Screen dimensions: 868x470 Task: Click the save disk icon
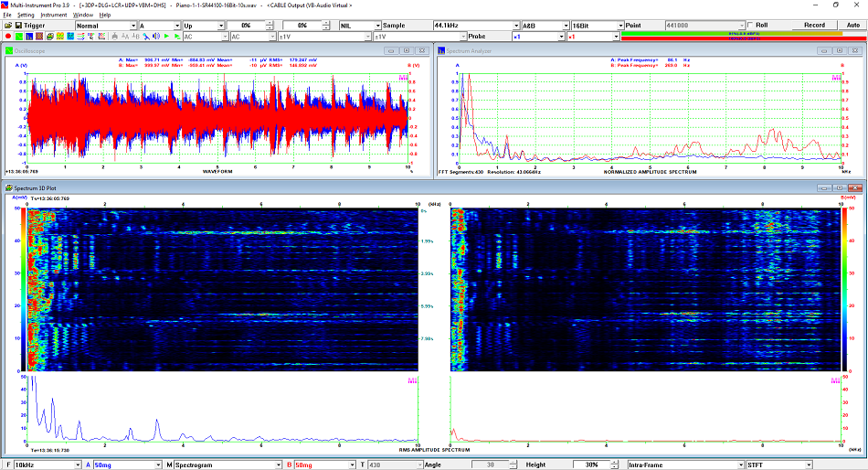17,25
